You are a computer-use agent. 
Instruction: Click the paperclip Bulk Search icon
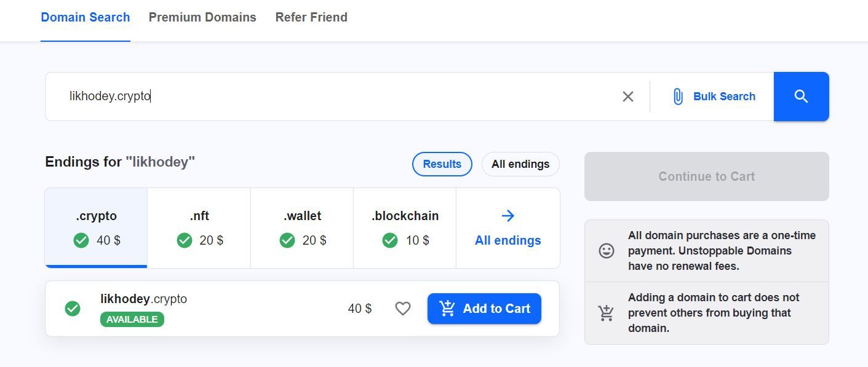coord(677,97)
